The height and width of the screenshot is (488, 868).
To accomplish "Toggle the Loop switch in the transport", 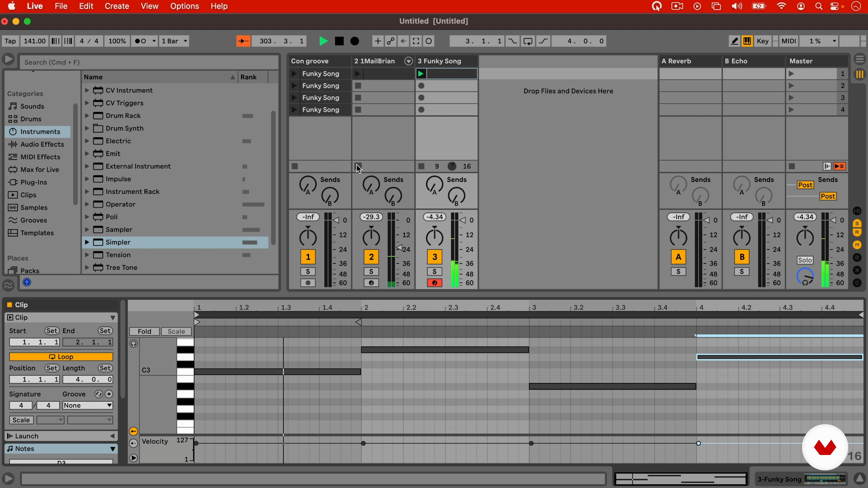I will 528,41.
